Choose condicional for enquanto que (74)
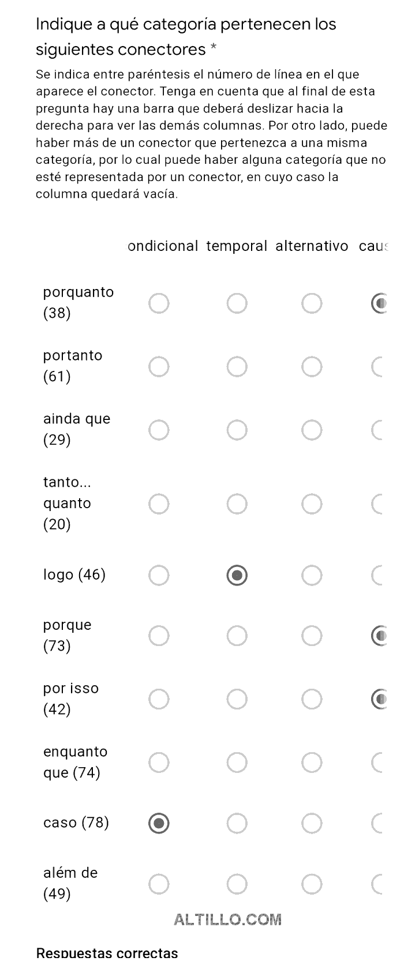Image resolution: width=404 pixels, height=980 pixels. (x=159, y=763)
